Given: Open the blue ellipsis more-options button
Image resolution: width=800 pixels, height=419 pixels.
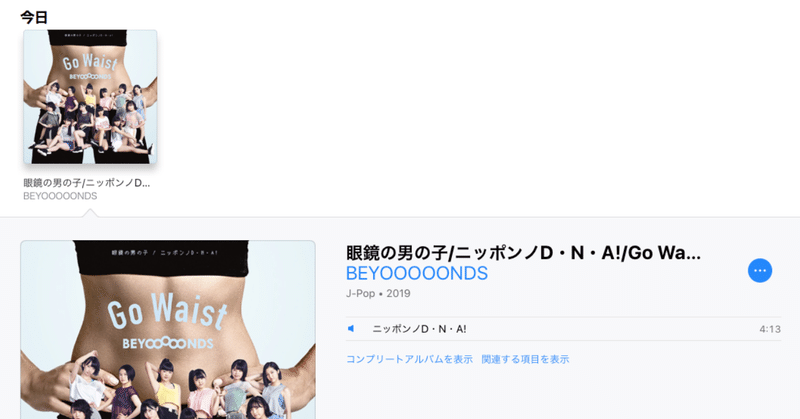Looking at the screenshot, I should tap(760, 270).
